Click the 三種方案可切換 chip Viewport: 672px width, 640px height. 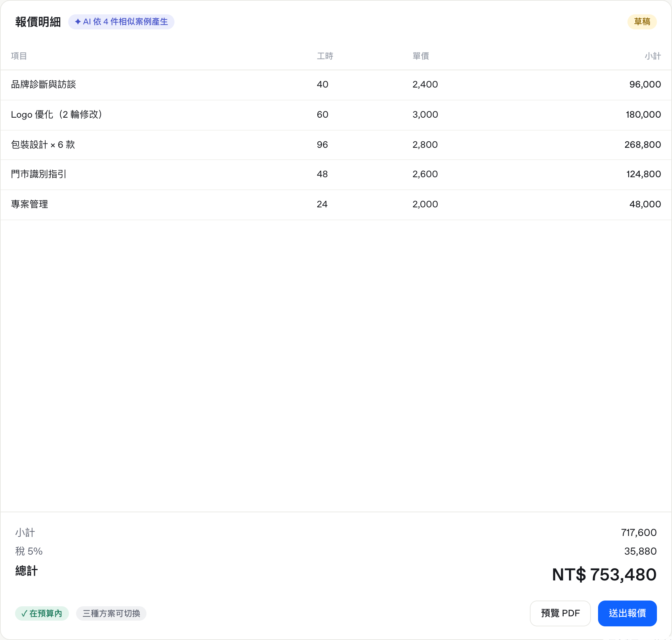click(x=111, y=613)
